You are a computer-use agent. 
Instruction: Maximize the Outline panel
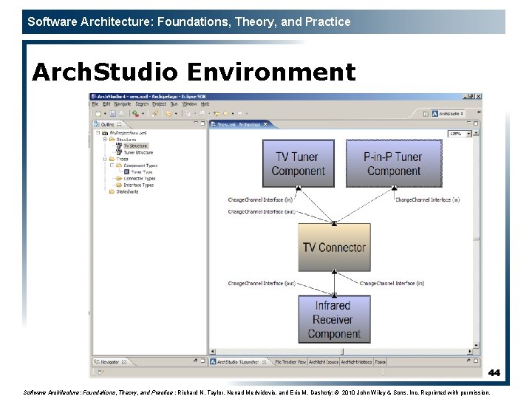[202, 123]
